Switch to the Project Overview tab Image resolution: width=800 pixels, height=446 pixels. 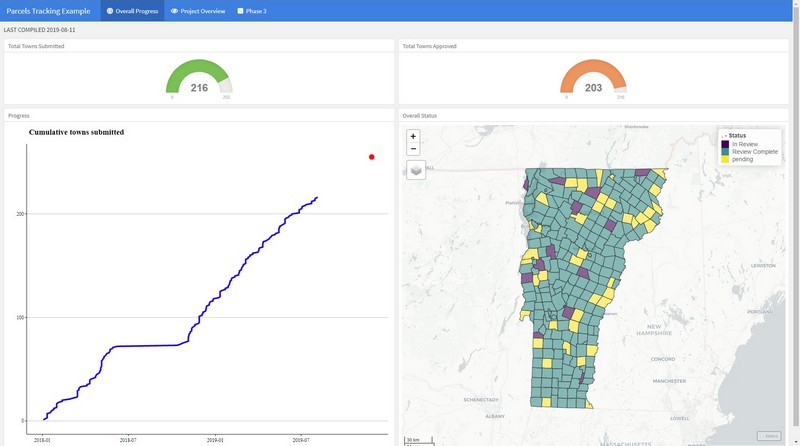pos(203,11)
